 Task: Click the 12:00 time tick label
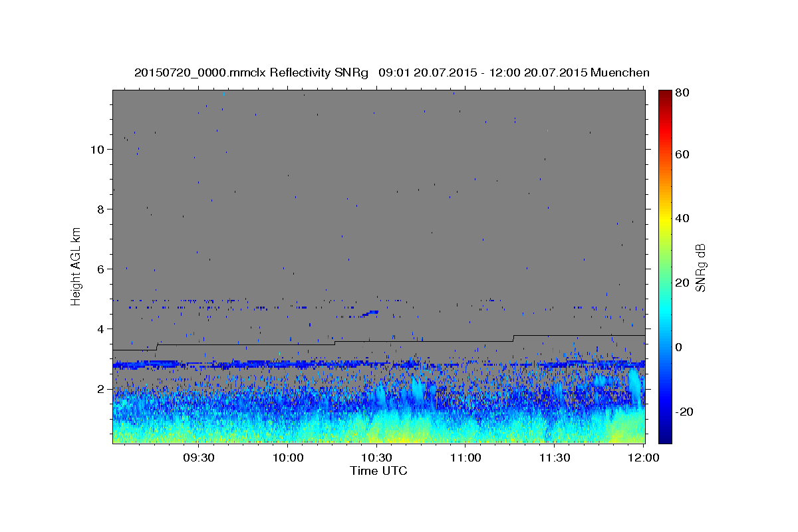pyautogui.click(x=643, y=458)
